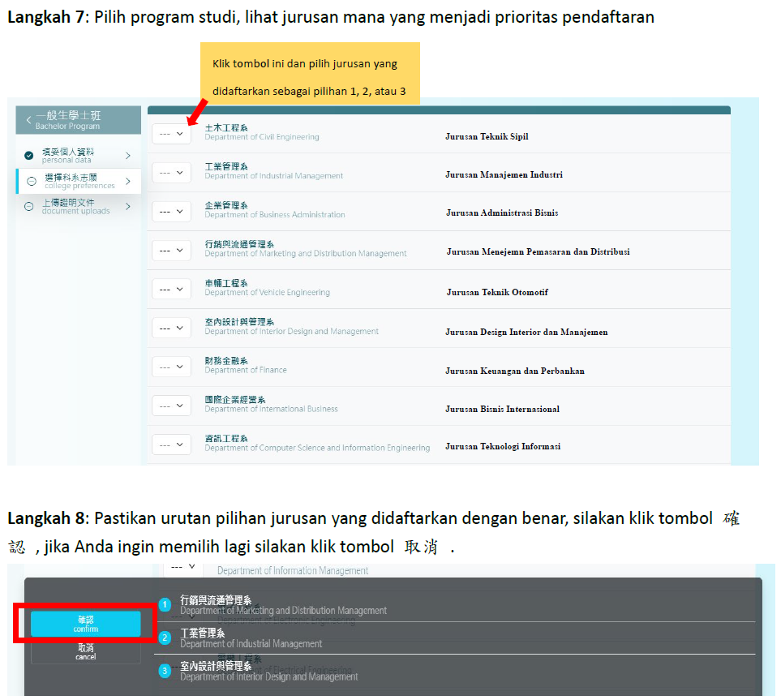
Task: Click the cancel button below confirm
Action: pyautogui.click(x=86, y=652)
